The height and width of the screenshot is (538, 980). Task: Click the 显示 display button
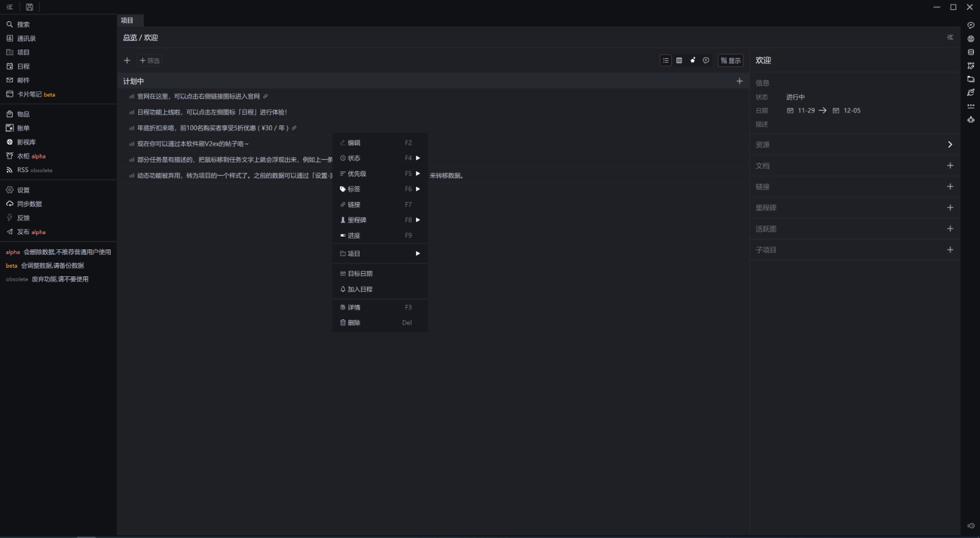pyautogui.click(x=731, y=61)
